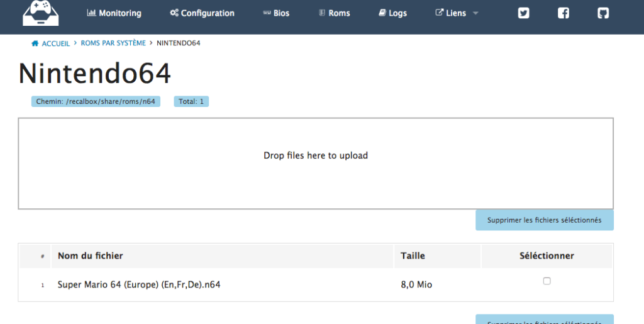This screenshot has height=324, width=644.
Task: Click the Liens dropdown caret arrow
Action: pos(475,14)
